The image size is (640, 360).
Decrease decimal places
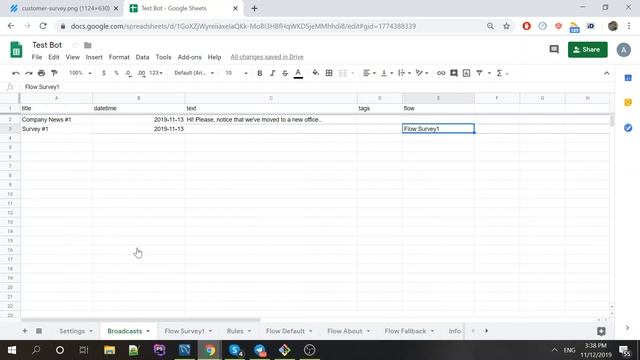[x=129, y=73]
